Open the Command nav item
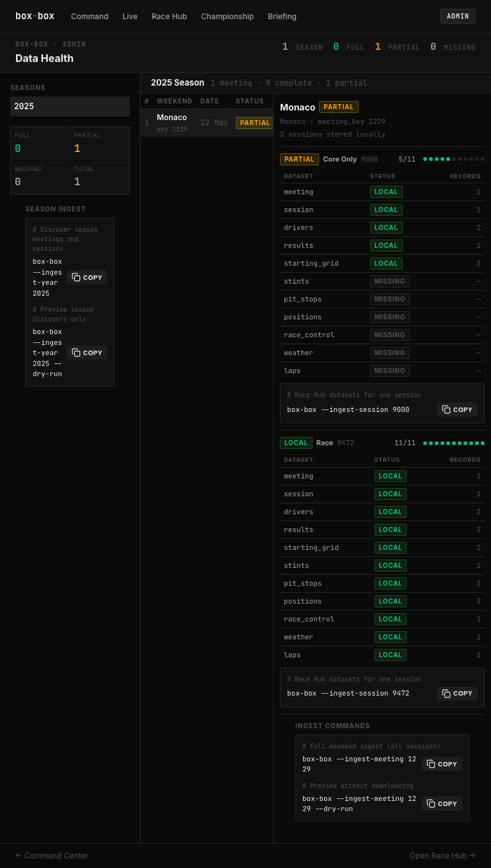This screenshot has width=491, height=868. (x=90, y=17)
